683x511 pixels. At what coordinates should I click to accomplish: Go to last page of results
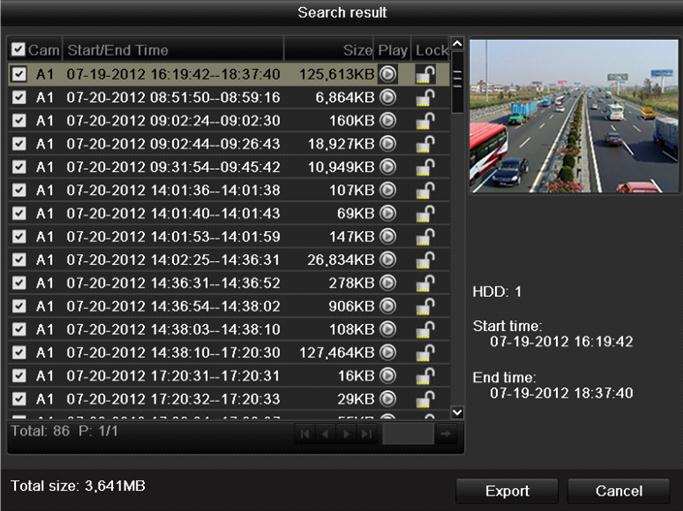point(366,434)
